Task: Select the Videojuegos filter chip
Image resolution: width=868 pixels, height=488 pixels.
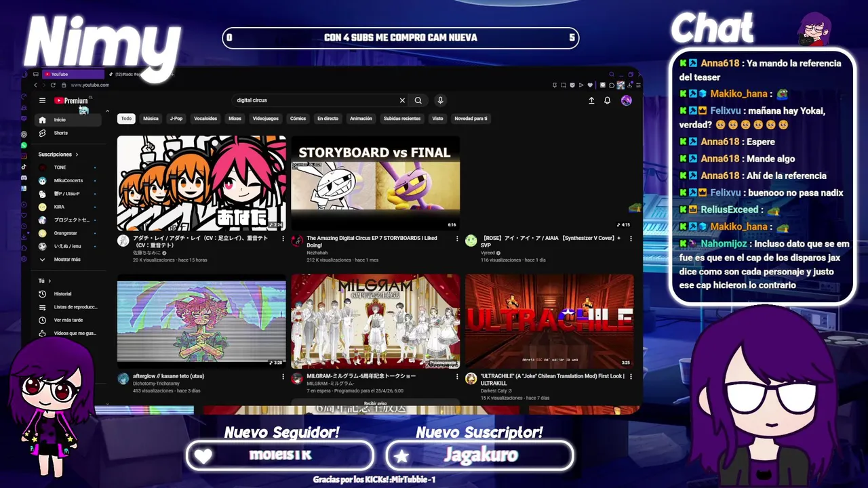Action: coord(266,119)
